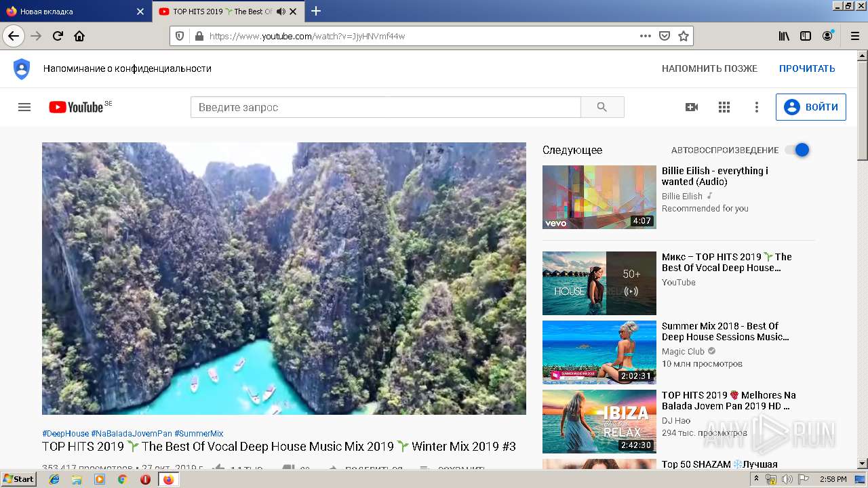Click the Введите запрос search box
Screen dimensions: 868x488
click(x=385, y=107)
